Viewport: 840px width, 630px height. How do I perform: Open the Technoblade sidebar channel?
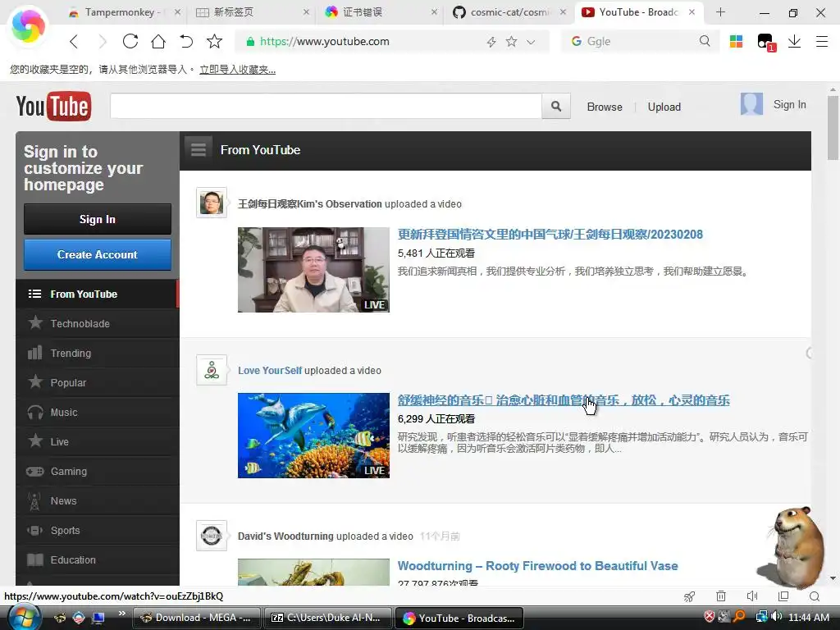[98, 323]
